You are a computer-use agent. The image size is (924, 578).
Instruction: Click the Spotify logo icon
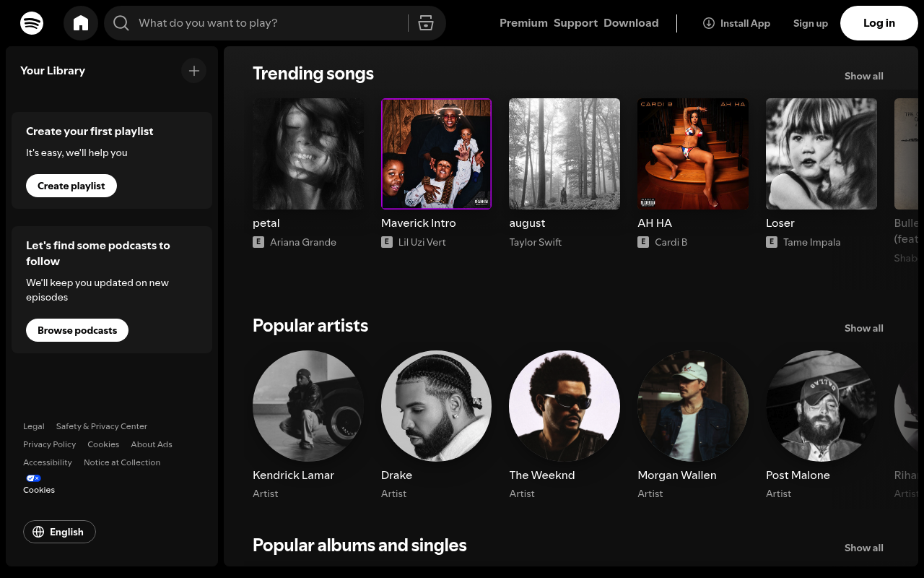(x=32, y=23)
